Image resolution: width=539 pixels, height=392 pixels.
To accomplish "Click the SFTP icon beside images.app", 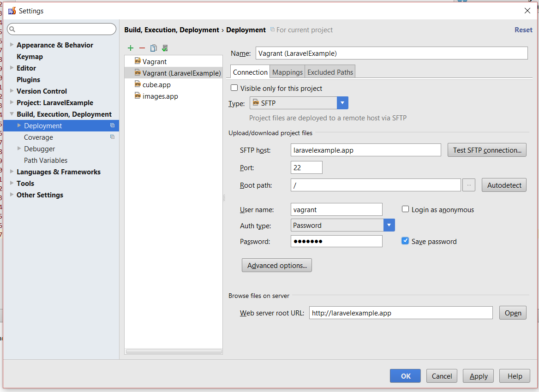I will [138, 96].
